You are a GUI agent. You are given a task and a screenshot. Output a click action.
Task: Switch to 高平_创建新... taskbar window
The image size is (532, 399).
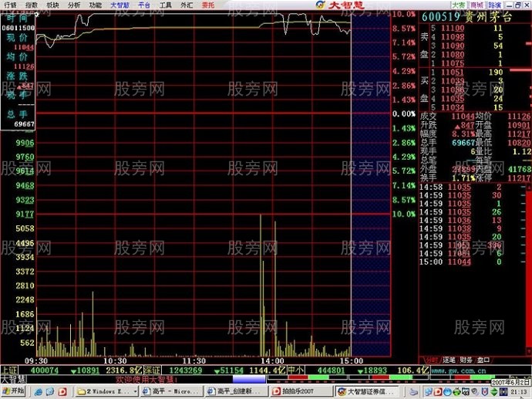tap(237, 391)
